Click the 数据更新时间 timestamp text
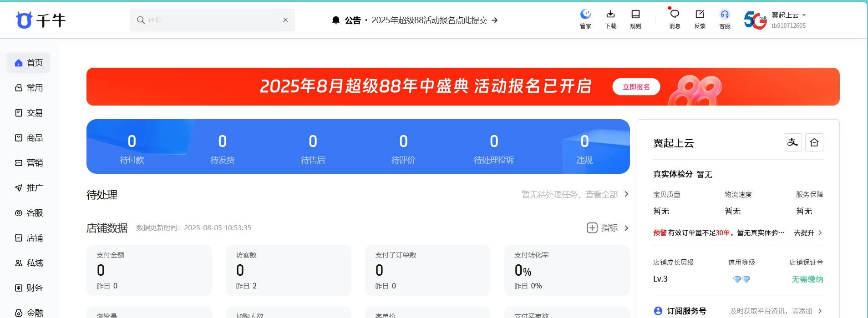This screenshot has height=318, width=868. [194, 228]
